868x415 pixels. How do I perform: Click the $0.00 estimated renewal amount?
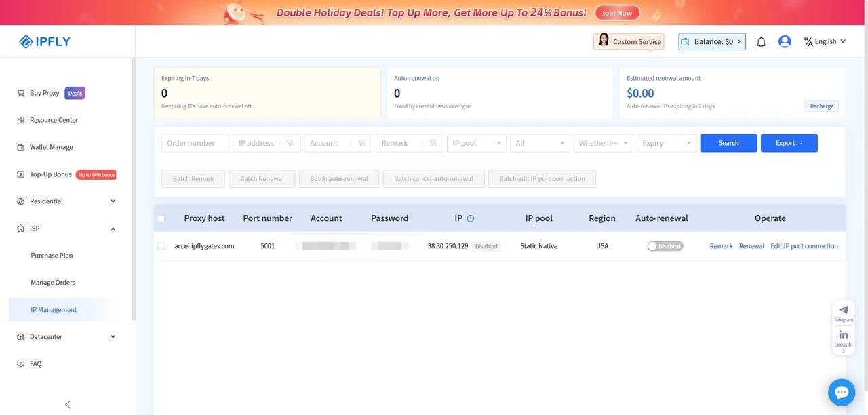(x=640, y=93)
